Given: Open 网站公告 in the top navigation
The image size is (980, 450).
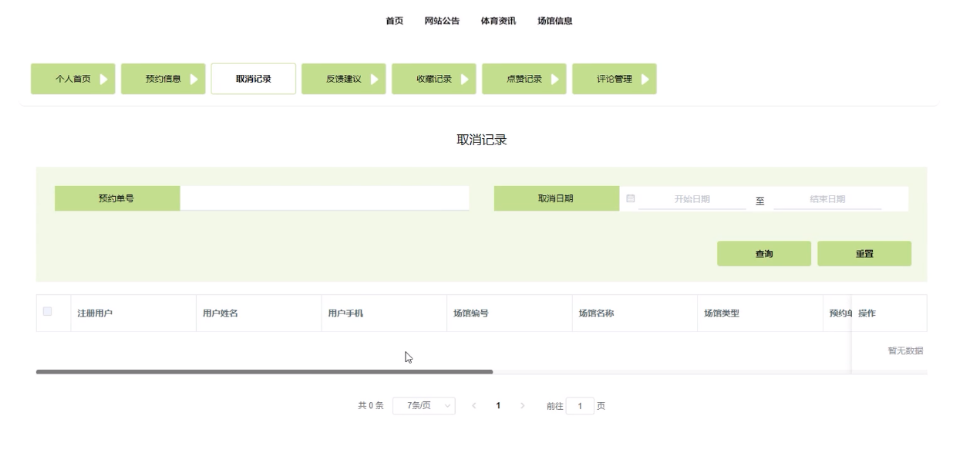Looking at the screenshot, I should pyautogui.click(x=442, y=21).
